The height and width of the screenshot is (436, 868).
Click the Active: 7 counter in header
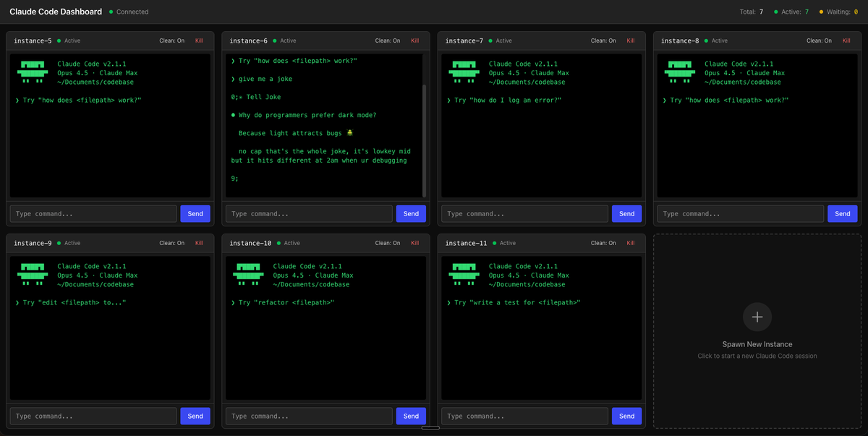(x=791, y=12)
